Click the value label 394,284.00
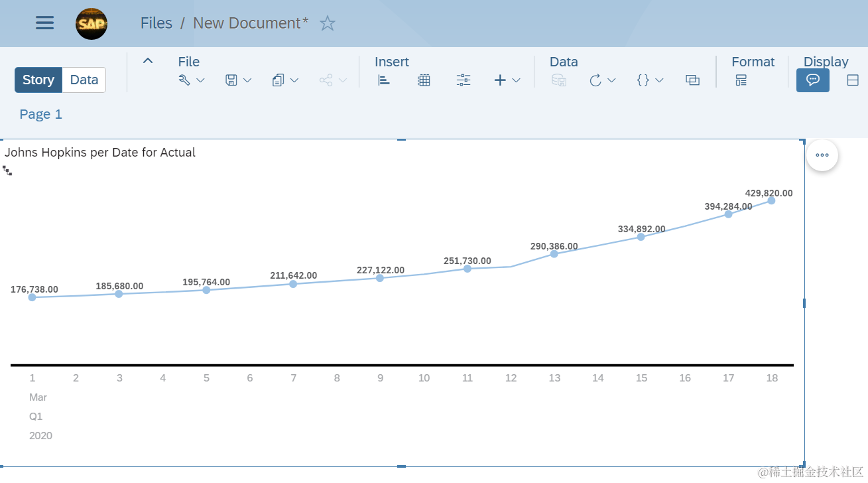868x483 pixels. (728, 206)
